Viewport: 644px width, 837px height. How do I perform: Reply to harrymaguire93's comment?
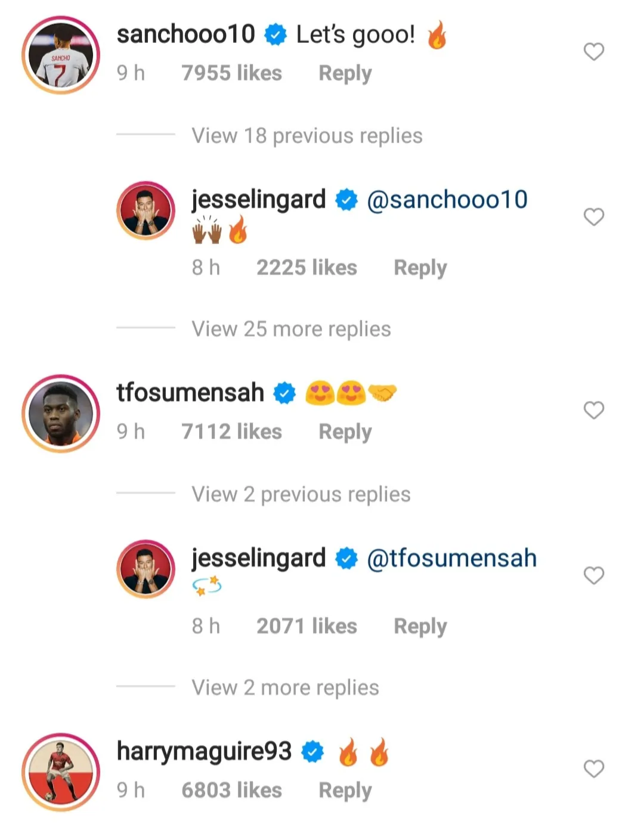coord(345,790)
